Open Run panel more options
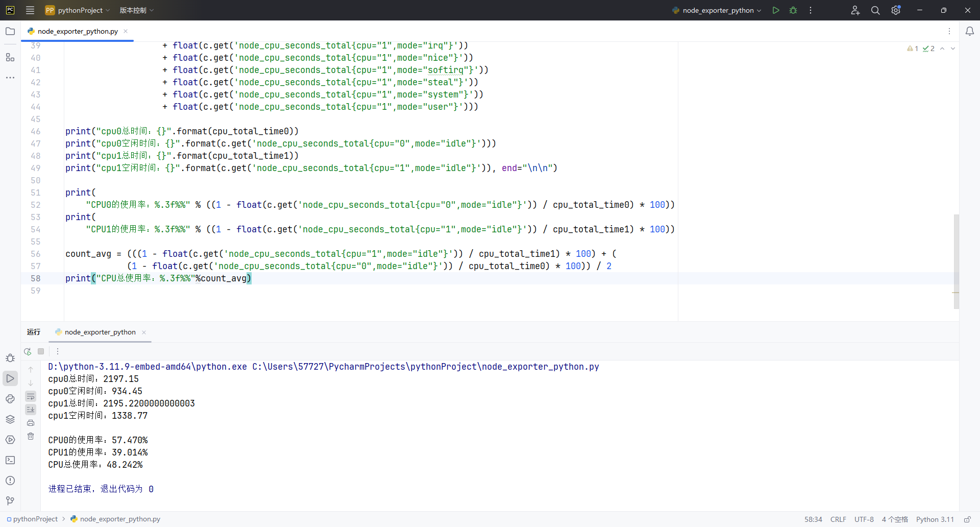The height and width of the screenshot is (527, 980). click(x=58, y=351)
